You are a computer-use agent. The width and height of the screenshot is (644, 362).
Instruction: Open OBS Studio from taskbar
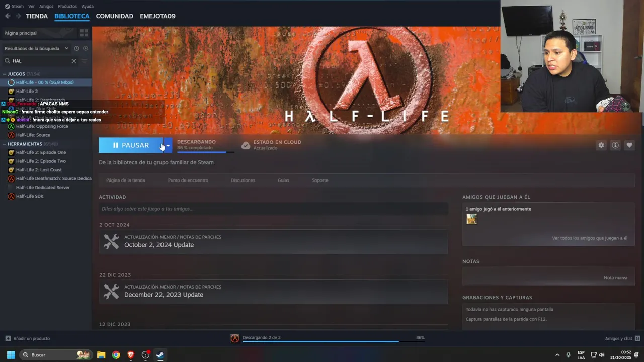click(x=145, y=355)
